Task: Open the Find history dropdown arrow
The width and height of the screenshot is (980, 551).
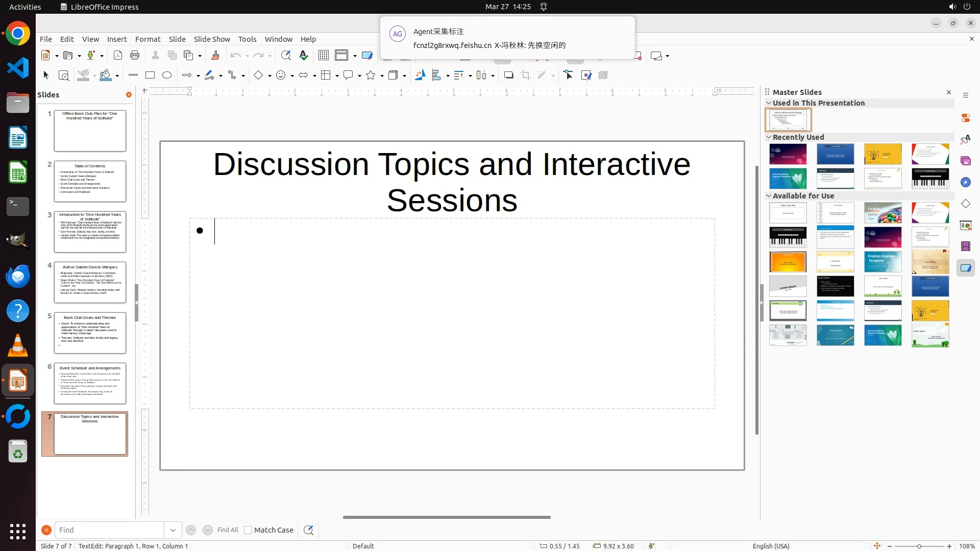Action: pos(173,530)
